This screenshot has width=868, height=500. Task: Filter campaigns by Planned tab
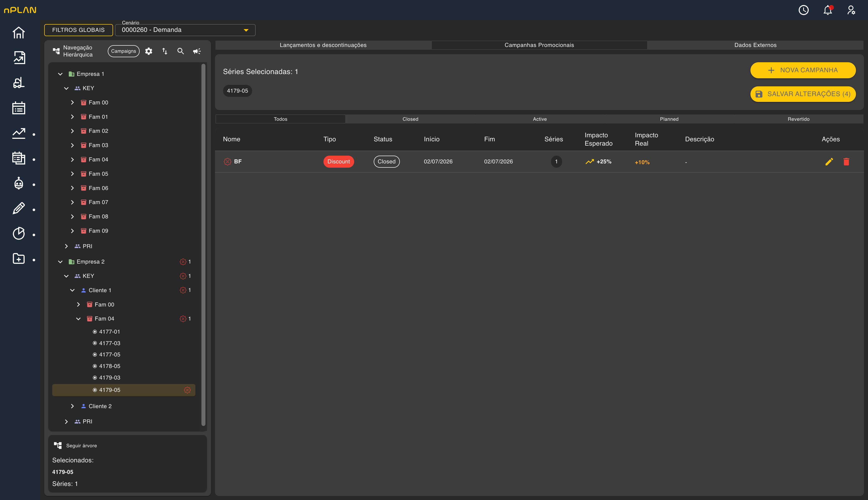(669, 119)
